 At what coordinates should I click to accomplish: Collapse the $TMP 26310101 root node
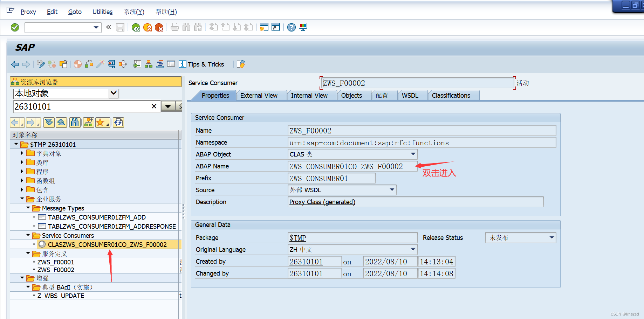point(16,144)
